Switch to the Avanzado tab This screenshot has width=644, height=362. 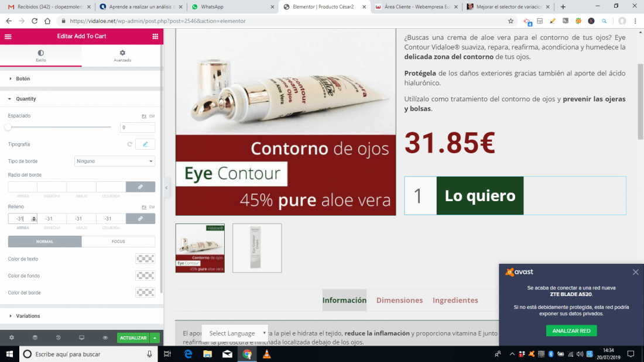pos(122,56)
